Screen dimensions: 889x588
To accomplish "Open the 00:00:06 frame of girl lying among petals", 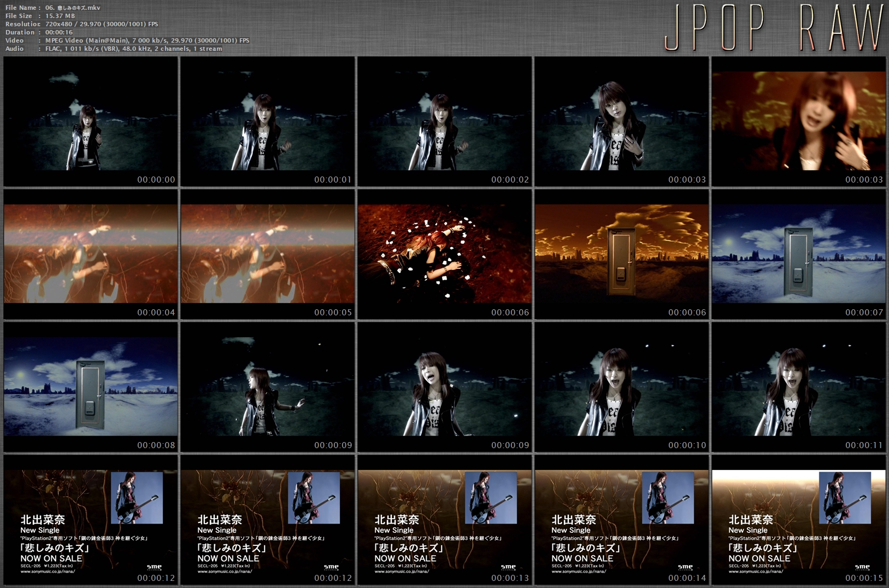I will click(445, 254).
